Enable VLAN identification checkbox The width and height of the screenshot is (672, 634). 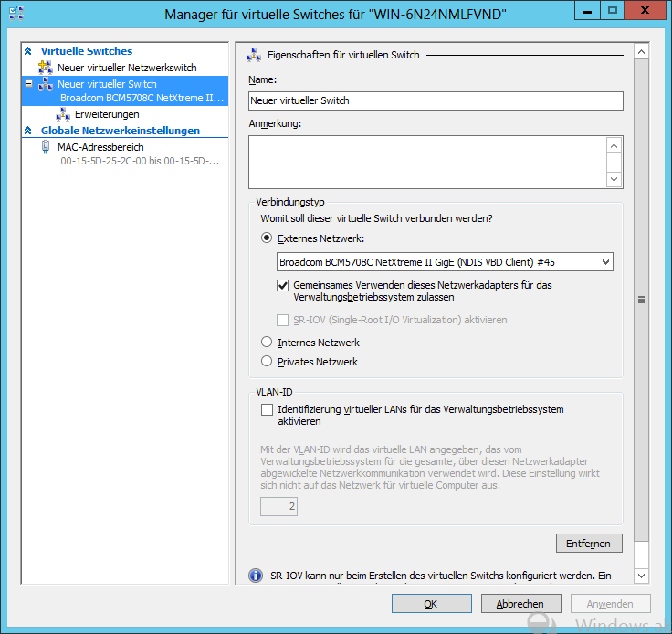[267, 410]
